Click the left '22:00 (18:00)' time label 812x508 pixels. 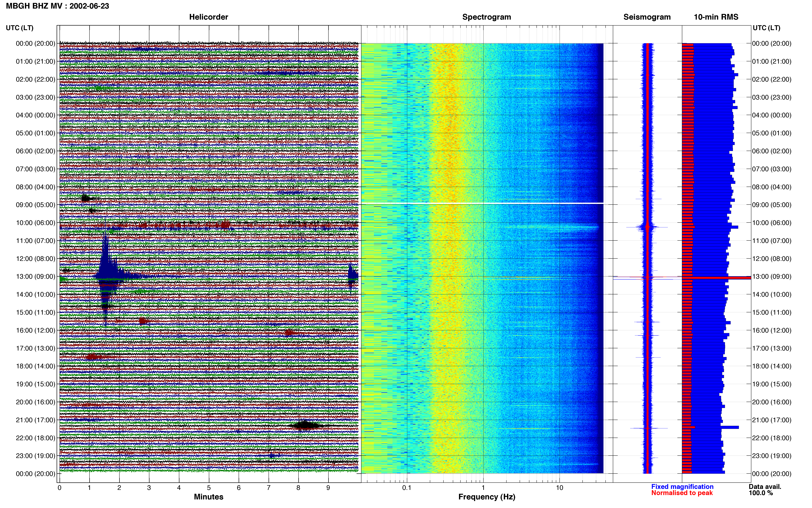(x=36, y=438)
